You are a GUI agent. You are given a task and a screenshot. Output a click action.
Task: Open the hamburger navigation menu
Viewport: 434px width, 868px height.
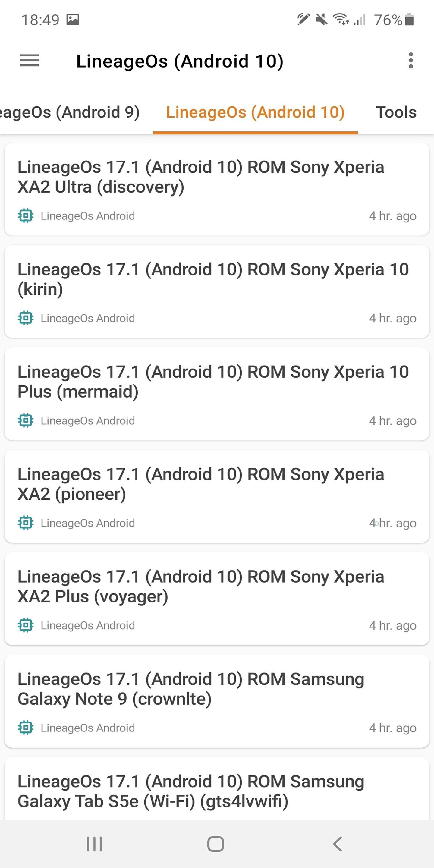30,61
